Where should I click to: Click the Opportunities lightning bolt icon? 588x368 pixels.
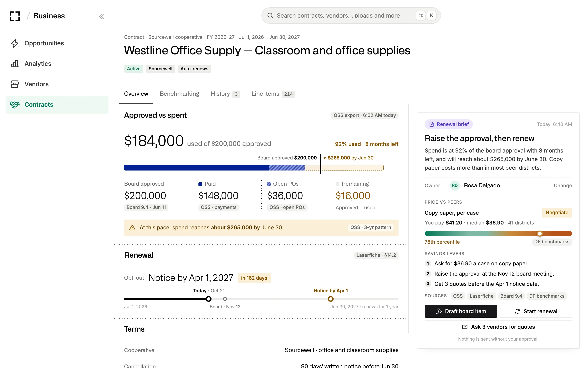(x=14, y=43)
